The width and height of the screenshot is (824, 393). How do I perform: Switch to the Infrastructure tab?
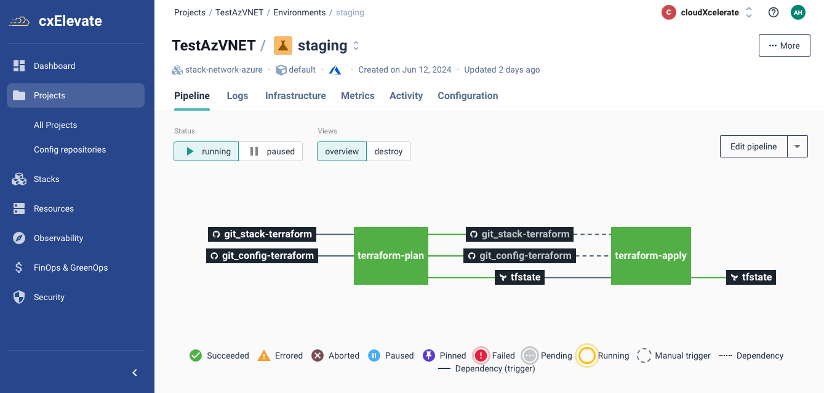coord(295,96)
